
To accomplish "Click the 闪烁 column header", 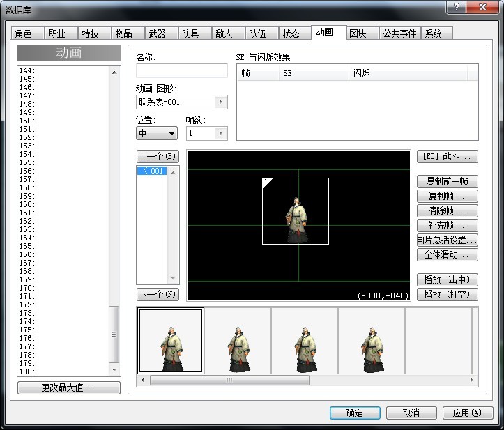I will pyautogui.click(x=408, y=73).
